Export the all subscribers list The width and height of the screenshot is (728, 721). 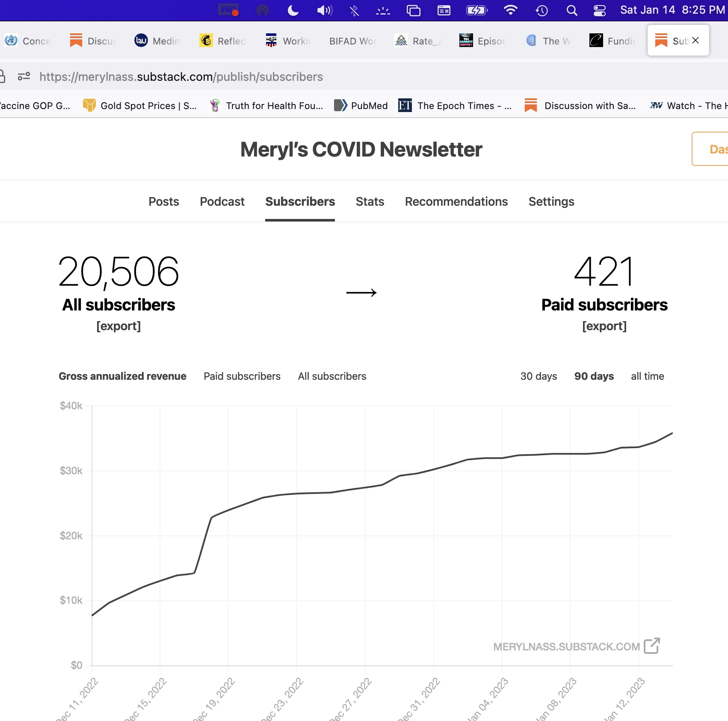118,326
